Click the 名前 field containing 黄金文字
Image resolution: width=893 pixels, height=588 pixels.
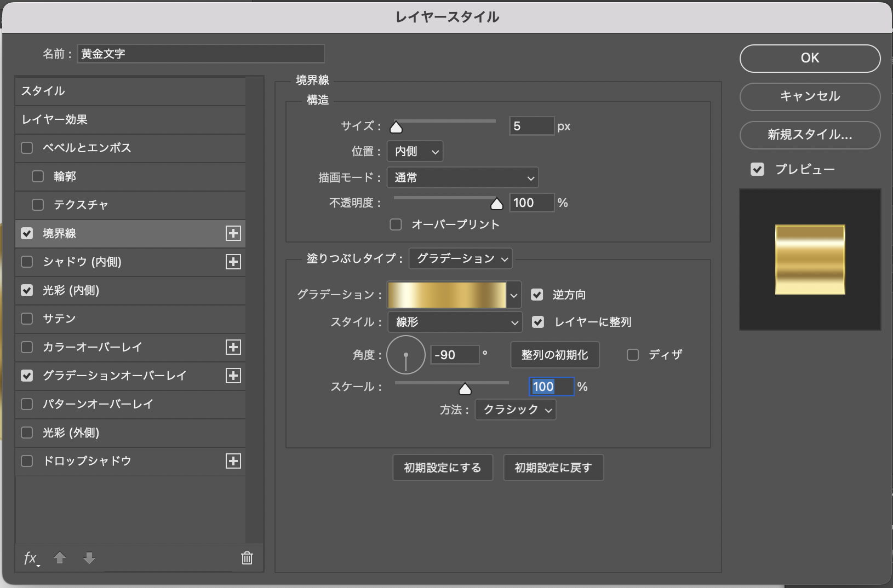(x=201, y=54)
